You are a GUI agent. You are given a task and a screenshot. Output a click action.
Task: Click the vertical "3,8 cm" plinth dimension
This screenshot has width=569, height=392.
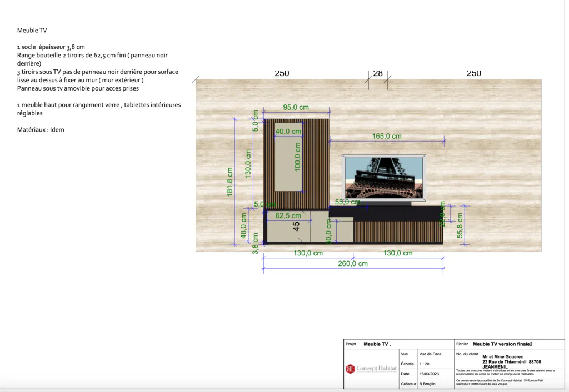[256, 244]
